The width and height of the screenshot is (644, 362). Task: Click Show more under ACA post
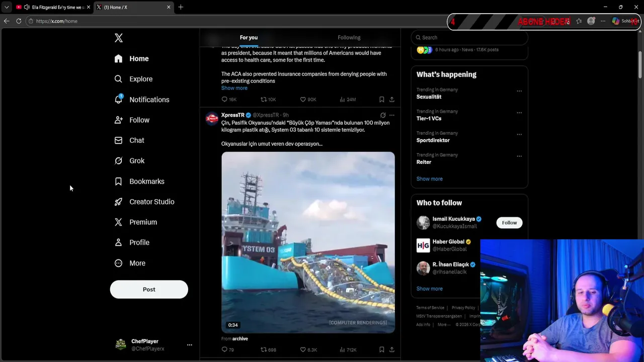234,88
